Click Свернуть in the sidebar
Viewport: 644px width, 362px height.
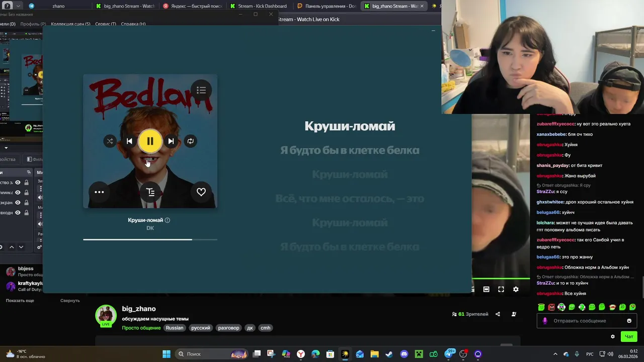tap(70, 301)
